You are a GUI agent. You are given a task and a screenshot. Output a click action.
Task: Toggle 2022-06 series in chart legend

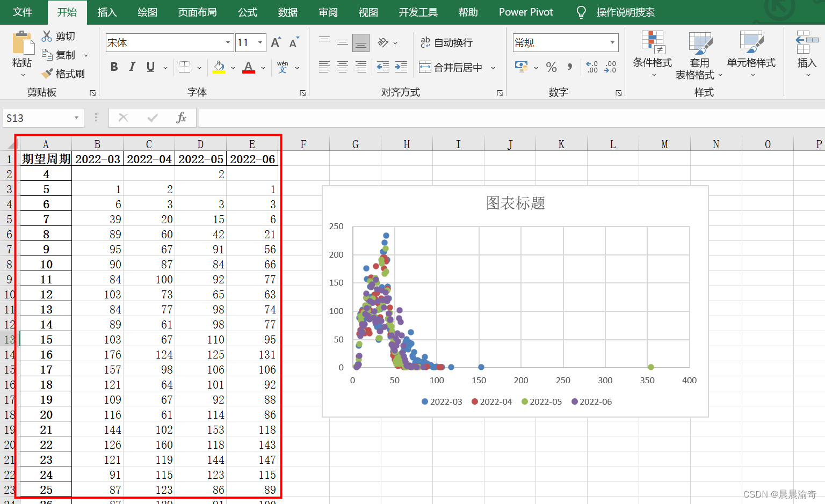pyautogui.click(x=591, y=401)
